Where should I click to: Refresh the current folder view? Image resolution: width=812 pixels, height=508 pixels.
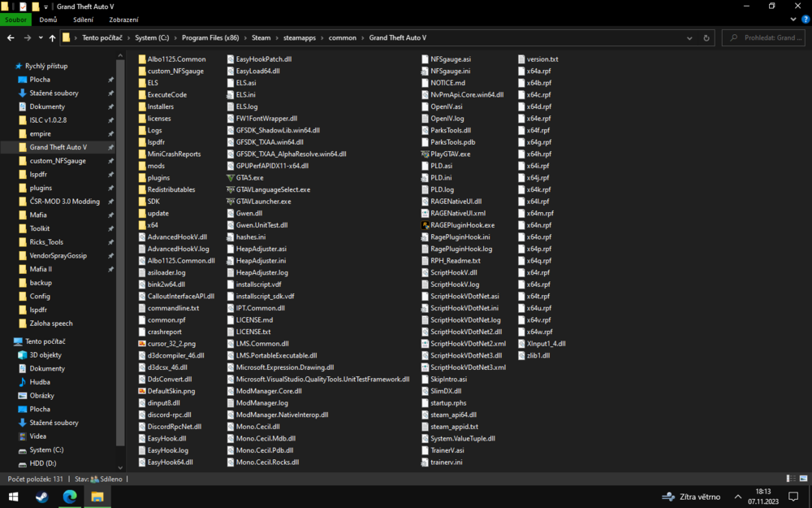tap(706, 37)
